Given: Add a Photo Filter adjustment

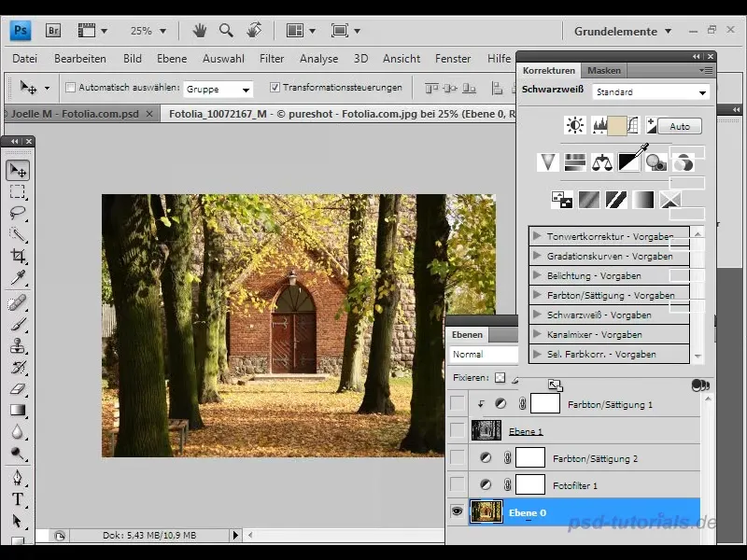Looking at the screenshot, I should point(656,161).
